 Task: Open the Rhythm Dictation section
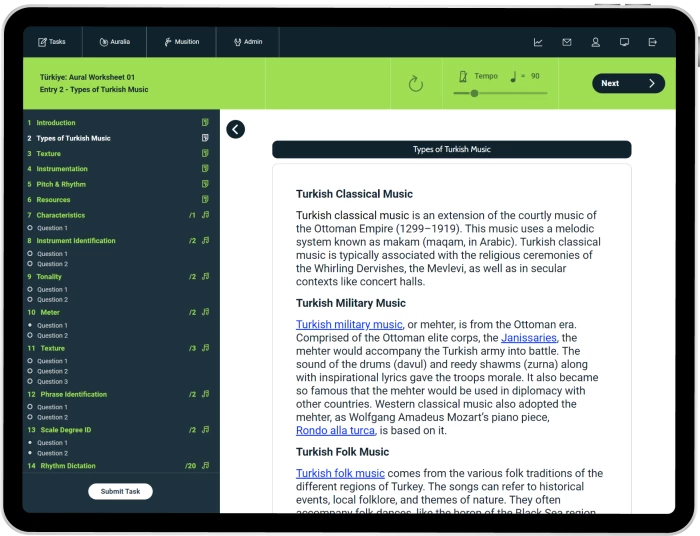[68, 466]
